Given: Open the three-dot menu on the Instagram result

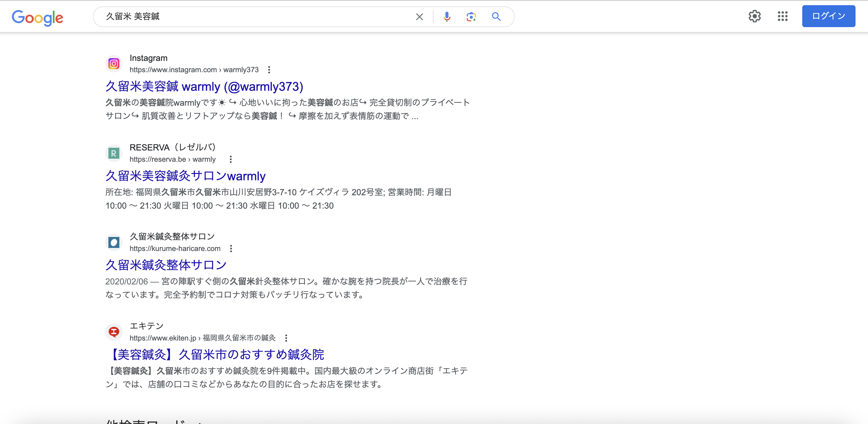Looking at the screenshot, I should tap(269, 69).
